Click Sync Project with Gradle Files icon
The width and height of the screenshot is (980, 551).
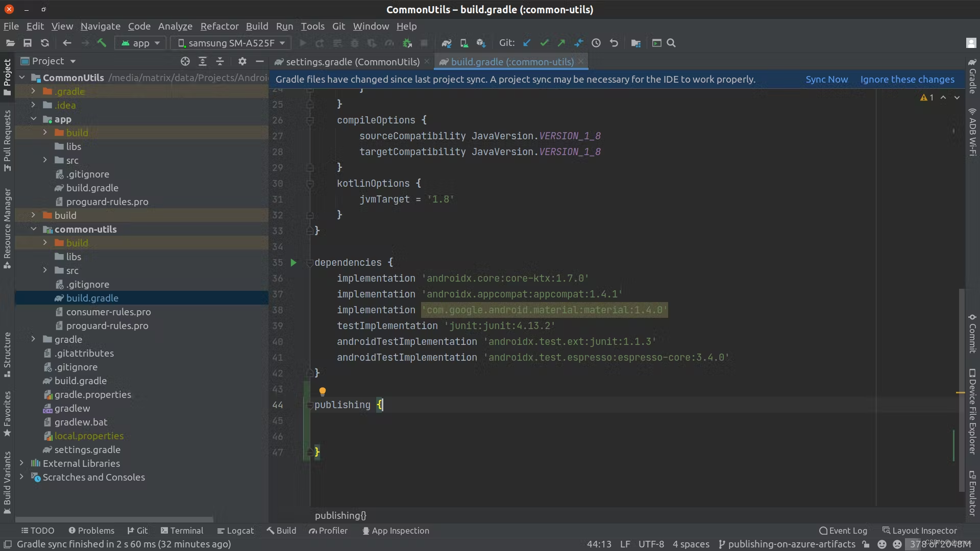(x=446, y=43)
